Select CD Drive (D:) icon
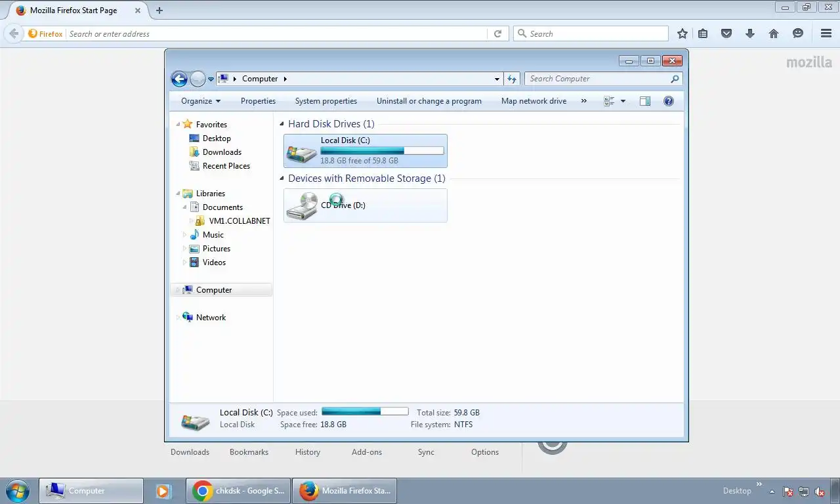 (302, 206)
